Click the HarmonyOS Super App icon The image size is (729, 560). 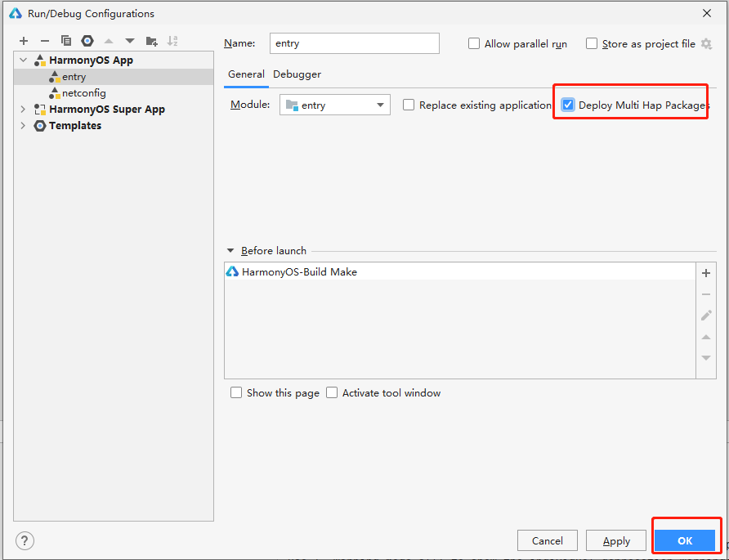pyautogui.click(x=40, y=110)
